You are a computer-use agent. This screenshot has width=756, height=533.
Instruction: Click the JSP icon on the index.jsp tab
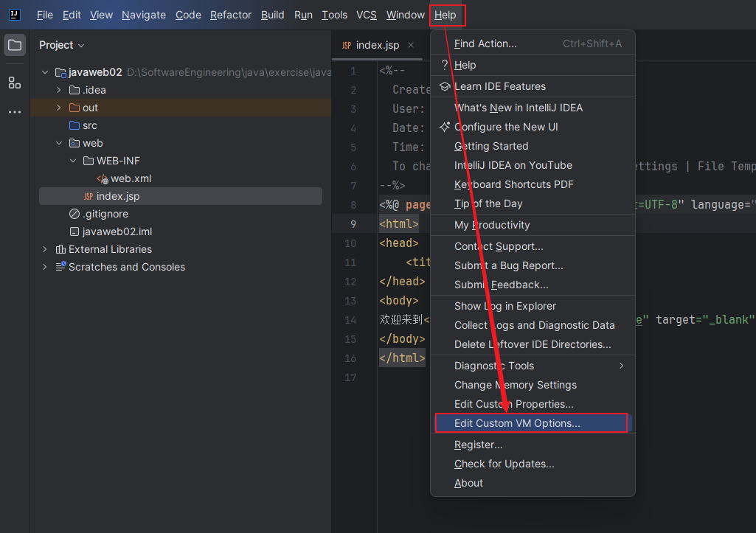(347, 45)
